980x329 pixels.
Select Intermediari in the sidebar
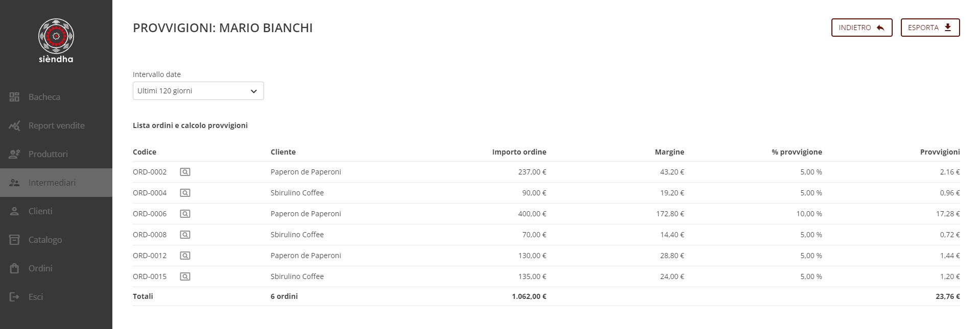[x=56, y=183]
